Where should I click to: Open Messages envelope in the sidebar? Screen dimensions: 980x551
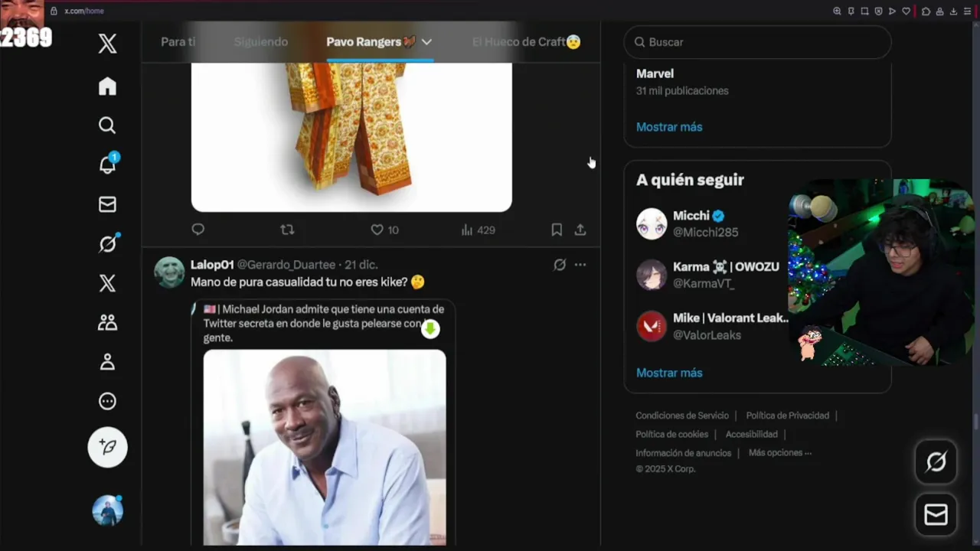pos(107,204)
